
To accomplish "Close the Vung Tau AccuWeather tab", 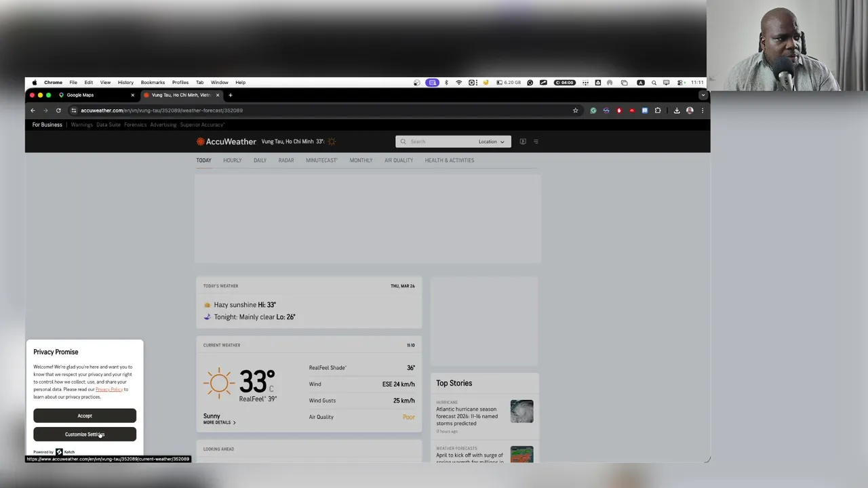I will coord(217,95).
